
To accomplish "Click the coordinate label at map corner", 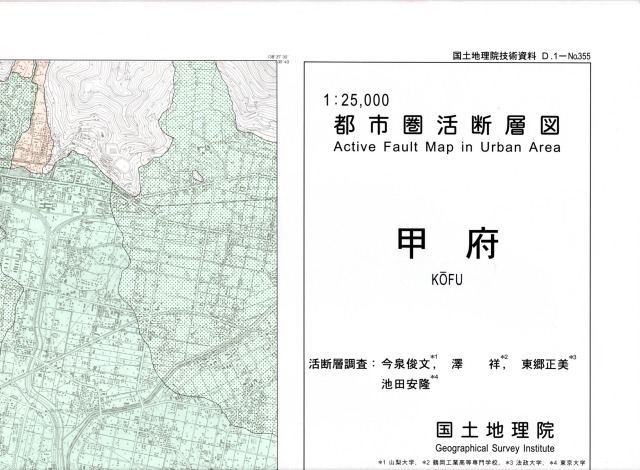I will (278, 59).
